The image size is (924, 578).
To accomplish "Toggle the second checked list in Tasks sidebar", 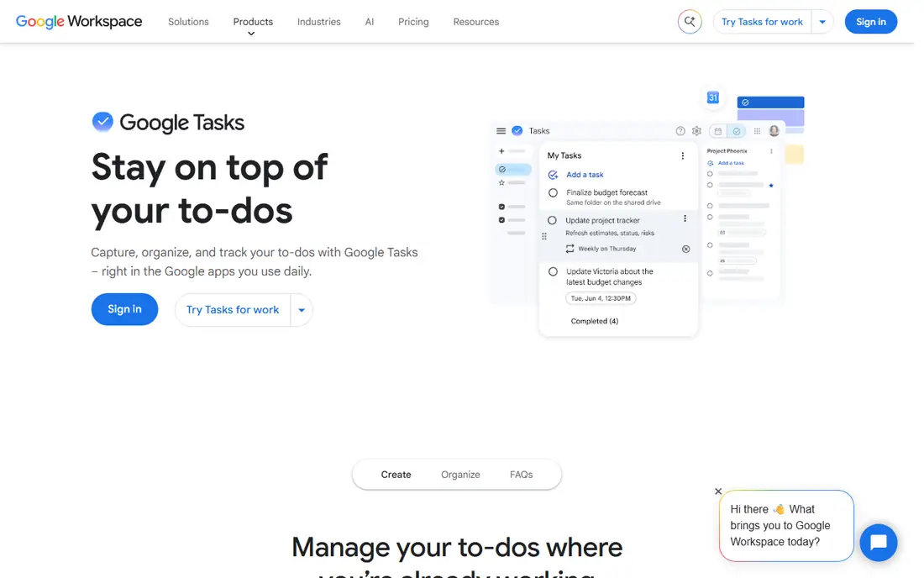I will (501, 220).
